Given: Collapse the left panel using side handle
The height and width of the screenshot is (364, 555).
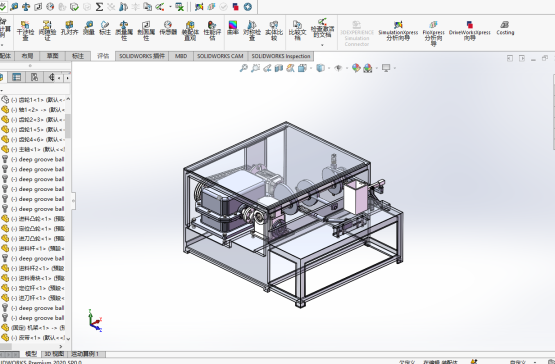Looking at the screenshot, I should point(74,200).
